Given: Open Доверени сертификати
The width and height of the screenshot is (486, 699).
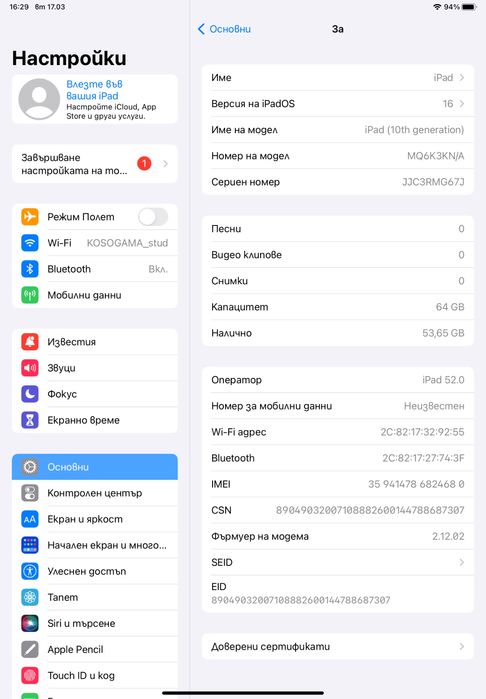Looking at the screenshot, I should click(x=338, y=646).
